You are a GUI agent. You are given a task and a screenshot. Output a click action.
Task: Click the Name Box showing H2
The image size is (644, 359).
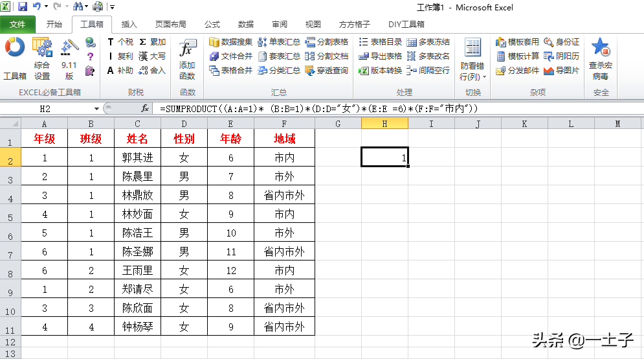click(x=47, y=109)
